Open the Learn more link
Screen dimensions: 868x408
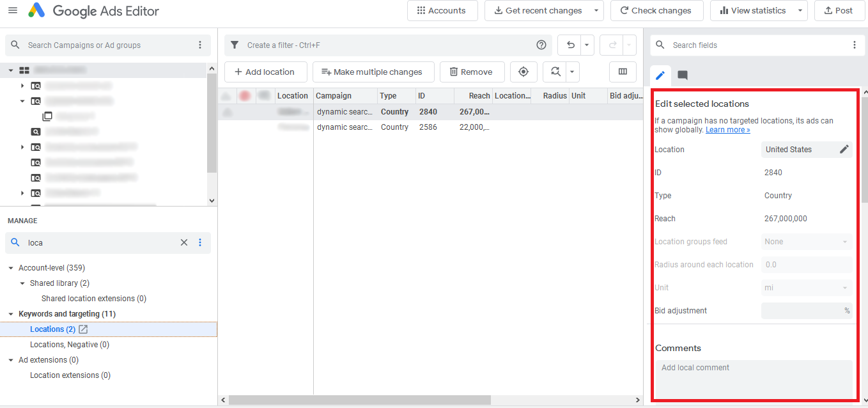point(727,130)
